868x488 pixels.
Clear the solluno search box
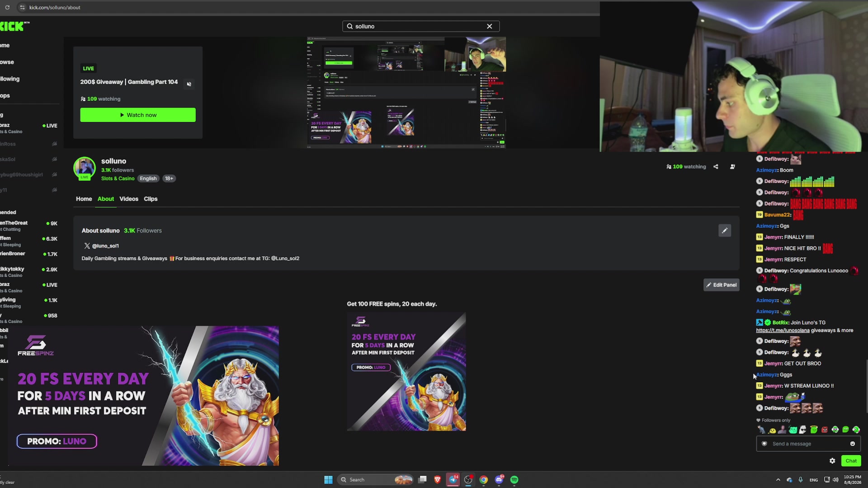[x=489, y=26]
